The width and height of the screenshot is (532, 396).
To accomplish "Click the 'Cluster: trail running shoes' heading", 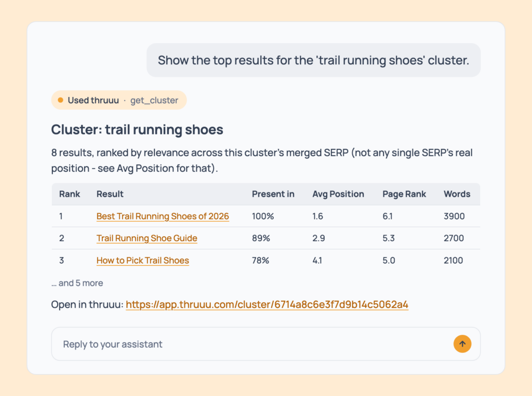I will pos(137,130).
